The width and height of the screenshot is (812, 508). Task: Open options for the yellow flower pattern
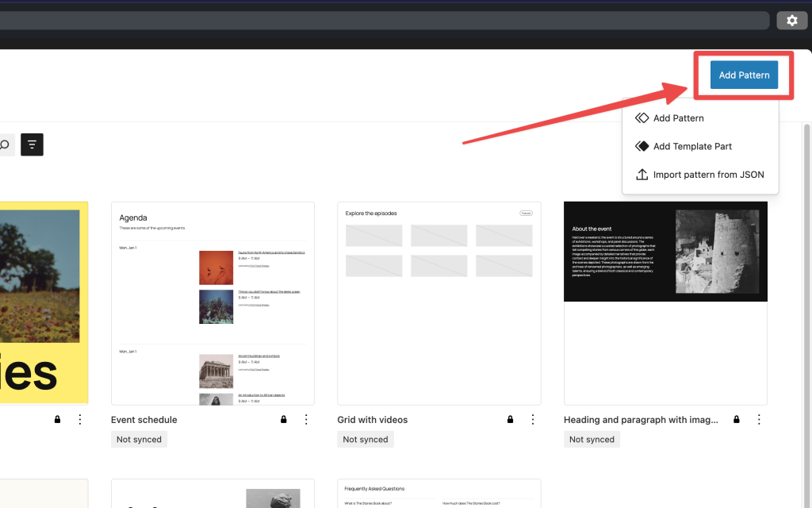coord(79,419)
